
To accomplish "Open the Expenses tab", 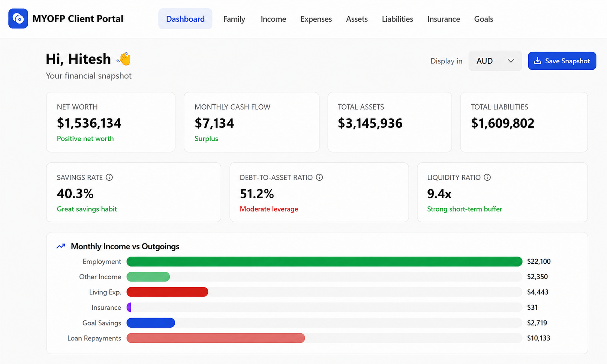I will [x=316, y=19].
